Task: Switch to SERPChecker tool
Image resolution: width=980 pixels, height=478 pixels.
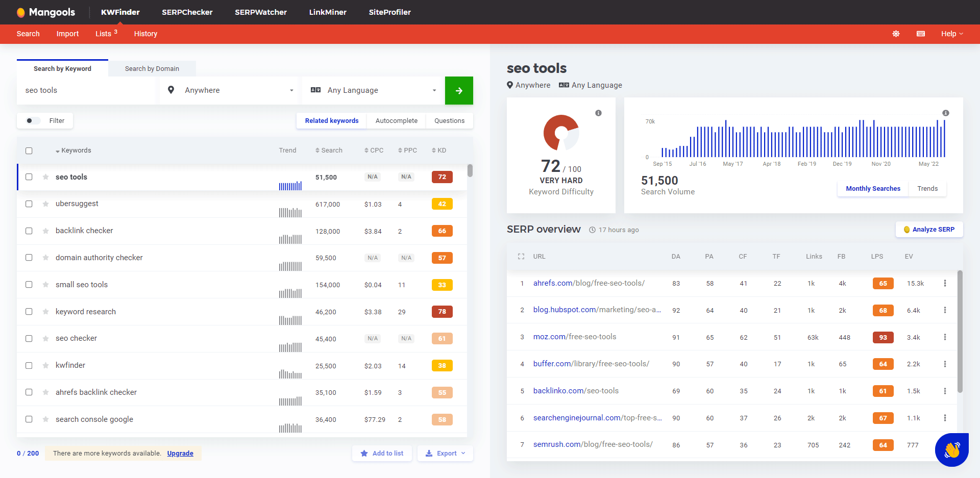Action: [187, 12]
